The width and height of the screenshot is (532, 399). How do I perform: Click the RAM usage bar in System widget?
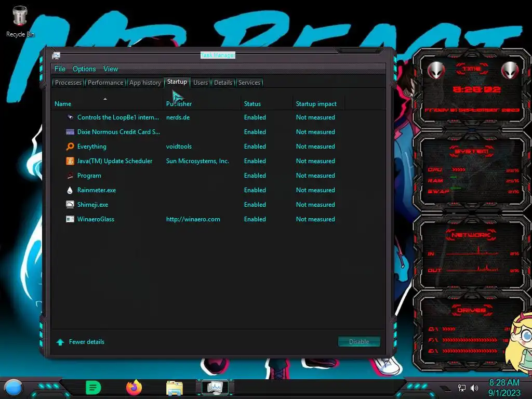[454, 177]
